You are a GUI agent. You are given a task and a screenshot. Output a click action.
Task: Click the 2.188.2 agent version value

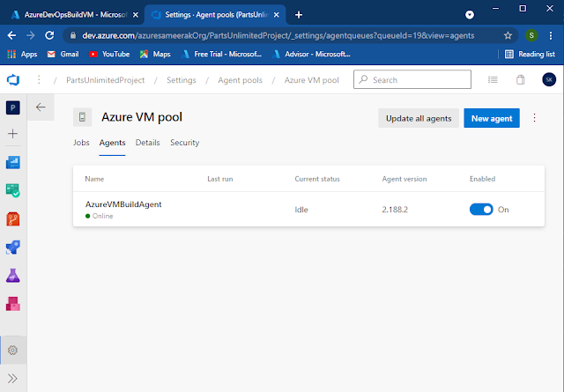pos(395,210)
